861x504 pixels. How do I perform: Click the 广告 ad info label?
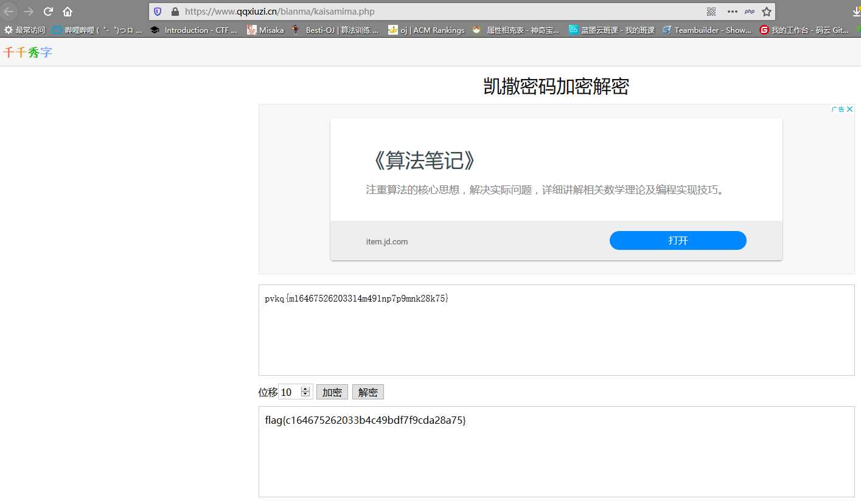[x=838, y=109]
